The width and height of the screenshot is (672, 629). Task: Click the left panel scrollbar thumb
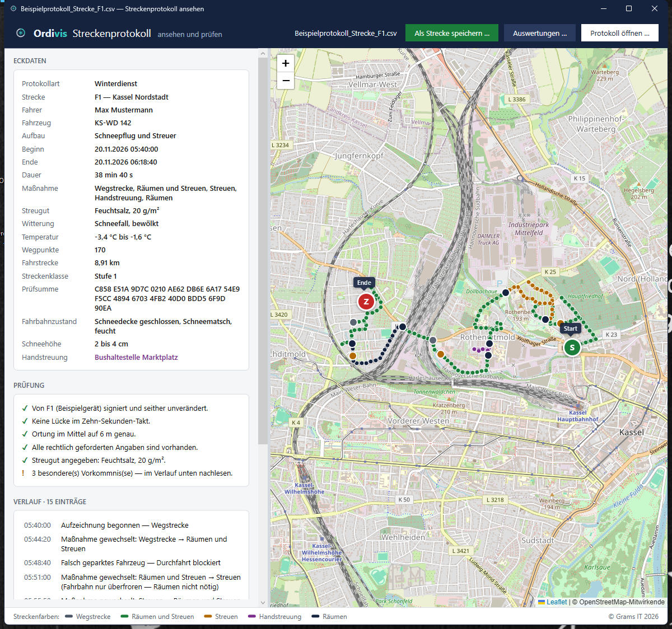point(263,251)
